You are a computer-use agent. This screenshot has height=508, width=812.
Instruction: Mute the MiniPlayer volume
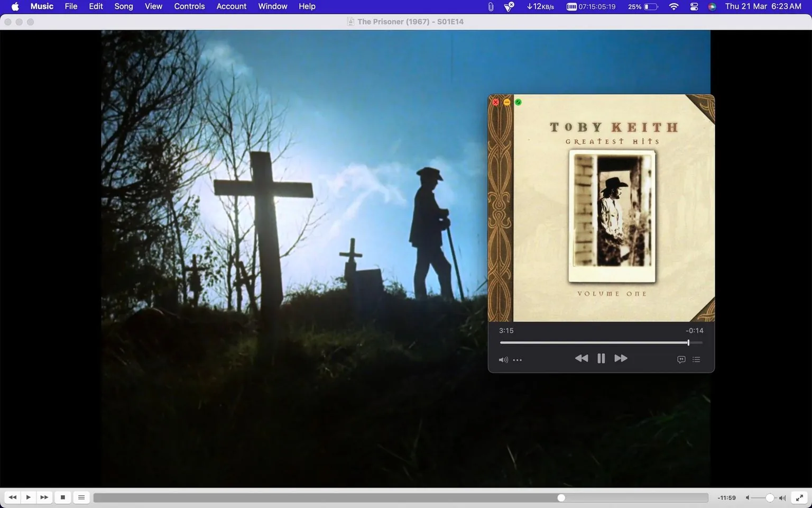click(x=503, y=360)
